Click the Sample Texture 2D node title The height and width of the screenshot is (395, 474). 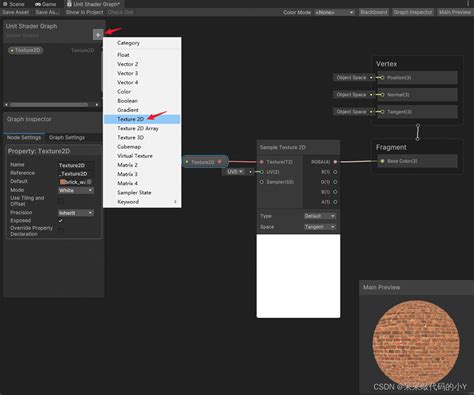pyautogui.click(x=283, y=147)
